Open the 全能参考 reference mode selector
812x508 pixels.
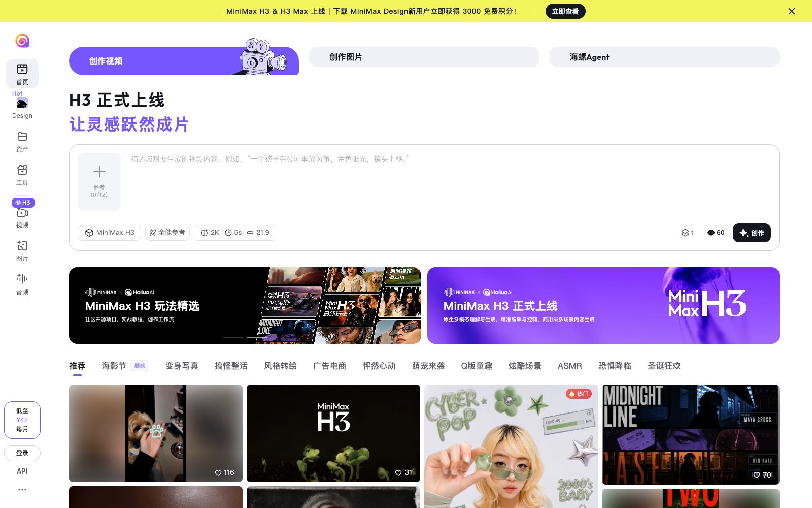point(167,233)
